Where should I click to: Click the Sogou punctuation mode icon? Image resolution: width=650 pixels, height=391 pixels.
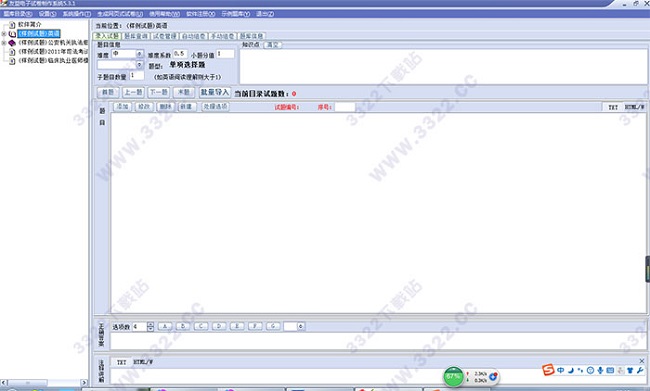(580, 370)
